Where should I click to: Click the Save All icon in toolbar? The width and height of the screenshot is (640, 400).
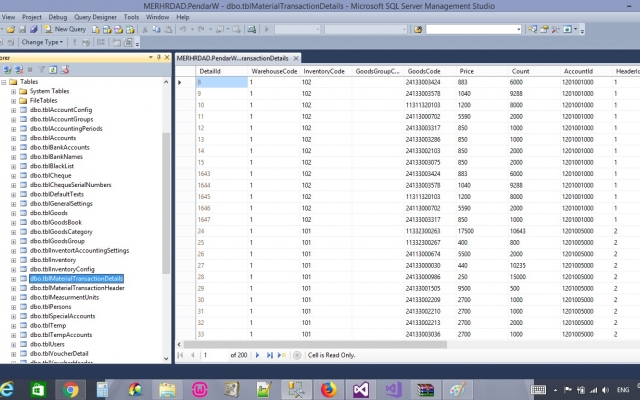(x=34, y=29)
